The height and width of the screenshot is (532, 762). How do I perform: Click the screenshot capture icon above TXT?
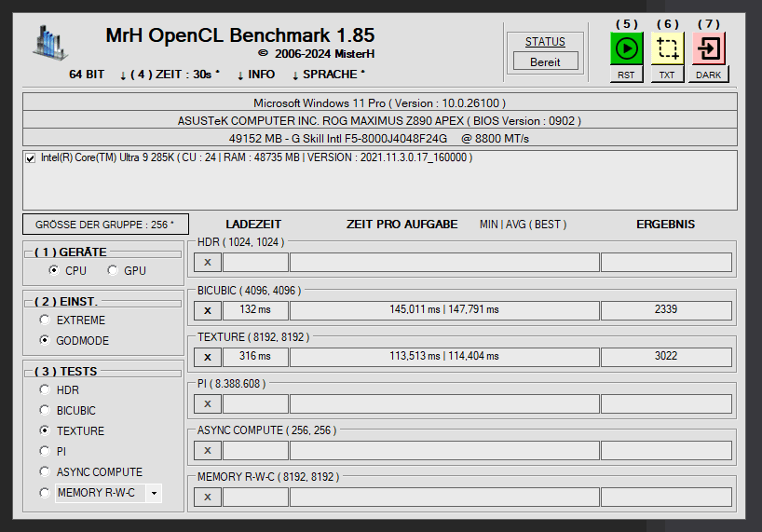pos(667,48)
